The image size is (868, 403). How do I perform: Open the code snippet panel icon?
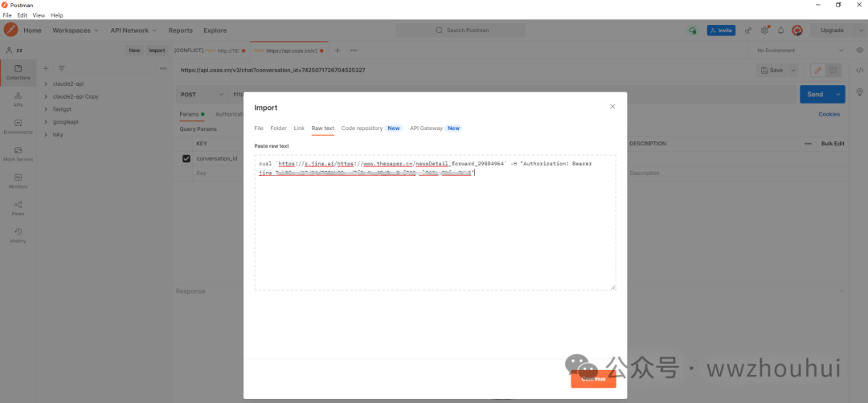click(859, 70)
